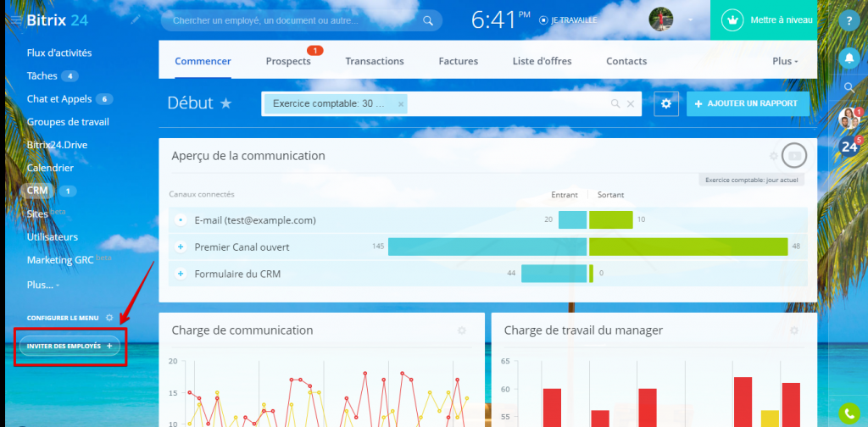The width and height of the screenshot is (868, 427).
Task: Open settings gear of Charge de travail du manager
Action: (793, 330)
